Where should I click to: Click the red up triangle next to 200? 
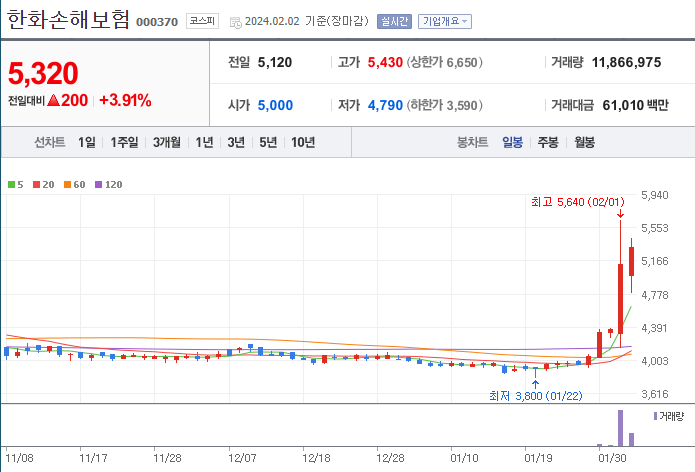pyautogui.click(x=54, y=101)
